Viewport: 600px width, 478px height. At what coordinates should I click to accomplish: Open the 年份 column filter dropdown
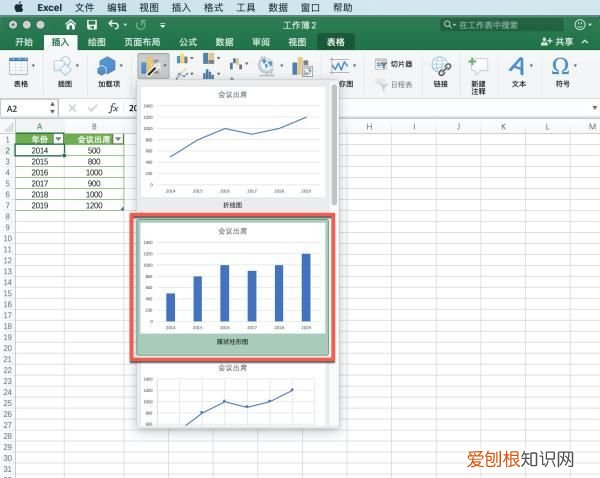pos(58,139)
